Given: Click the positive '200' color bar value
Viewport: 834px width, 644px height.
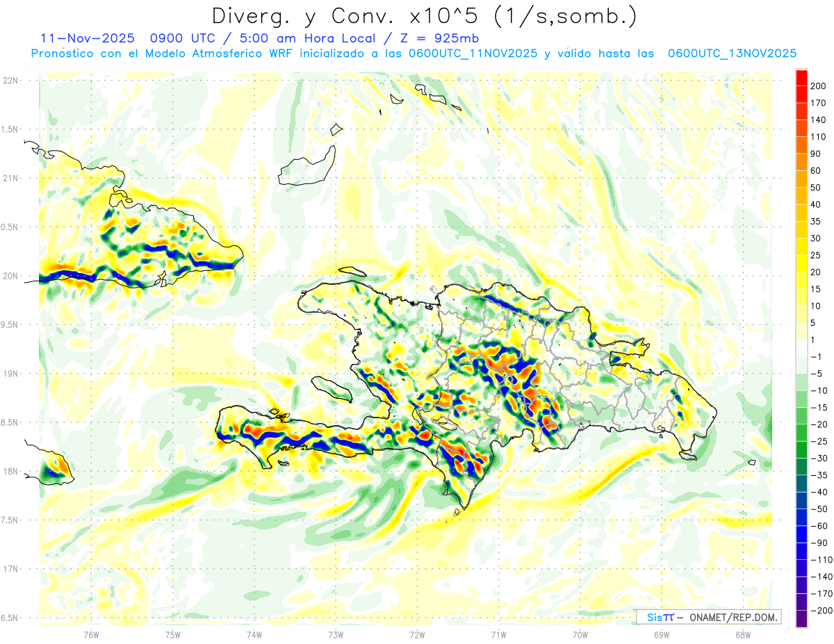Looking at the screenshot, I should click(x=819, y=86).
